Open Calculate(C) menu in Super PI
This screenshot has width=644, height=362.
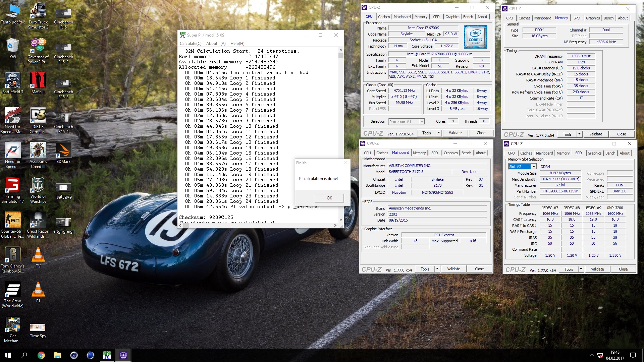point(191,44)
